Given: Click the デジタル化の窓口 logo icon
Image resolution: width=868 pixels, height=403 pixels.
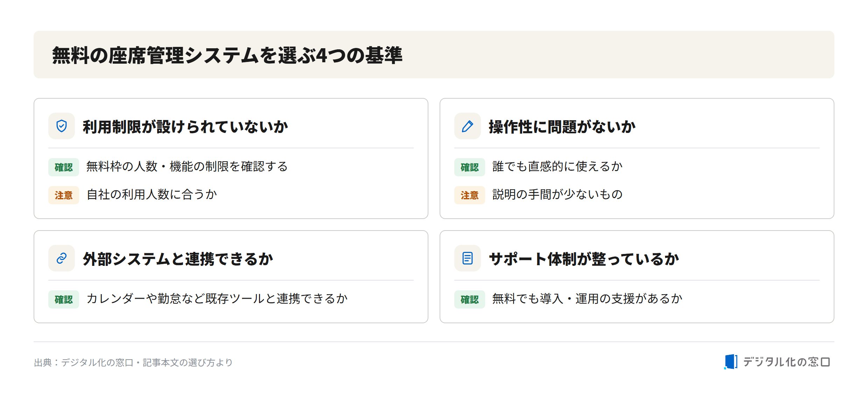Looking at the screenshot, I should tap(731, 362).
